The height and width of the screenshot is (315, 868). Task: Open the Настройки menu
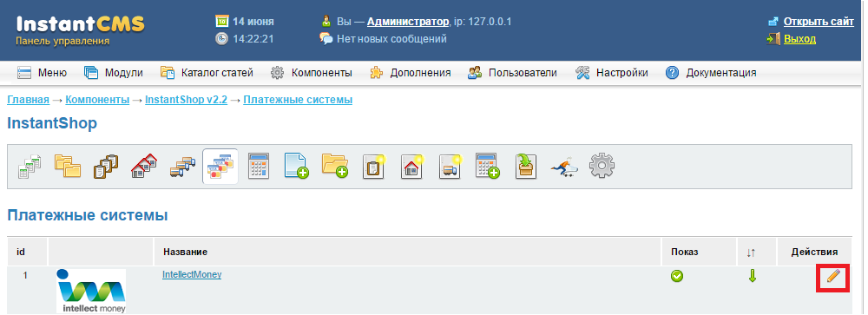click(x=611, y=73)
